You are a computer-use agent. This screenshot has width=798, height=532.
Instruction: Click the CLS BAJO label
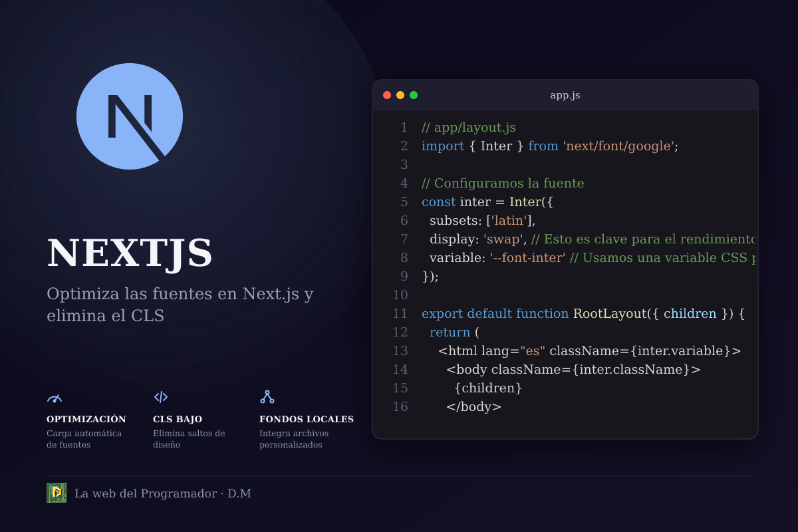tap(178, 419)
